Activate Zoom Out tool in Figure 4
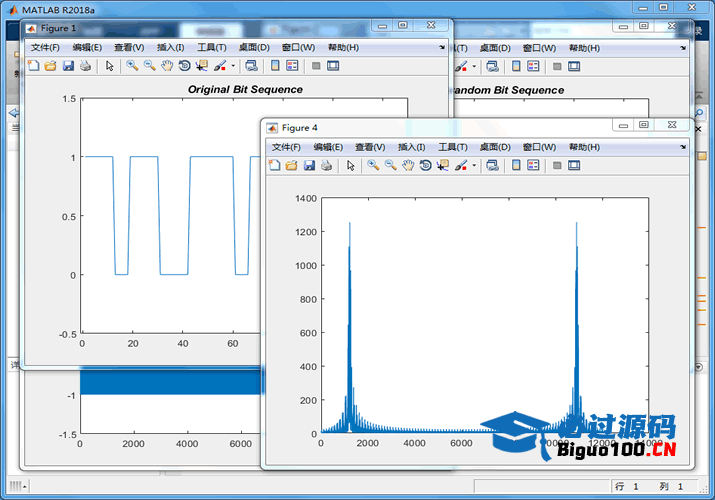The width and height of the screenshot is (715, 500). point(390,165)
